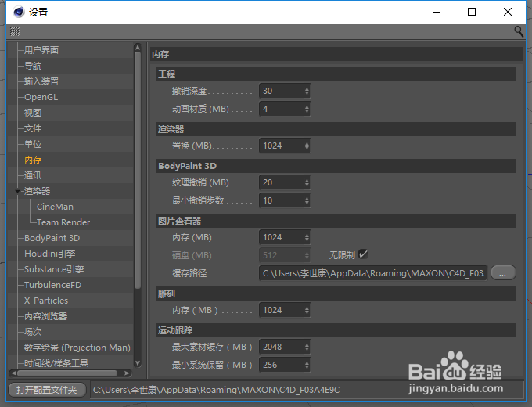
Task: Click the 置换 (MB) value field
Action: 282,146
